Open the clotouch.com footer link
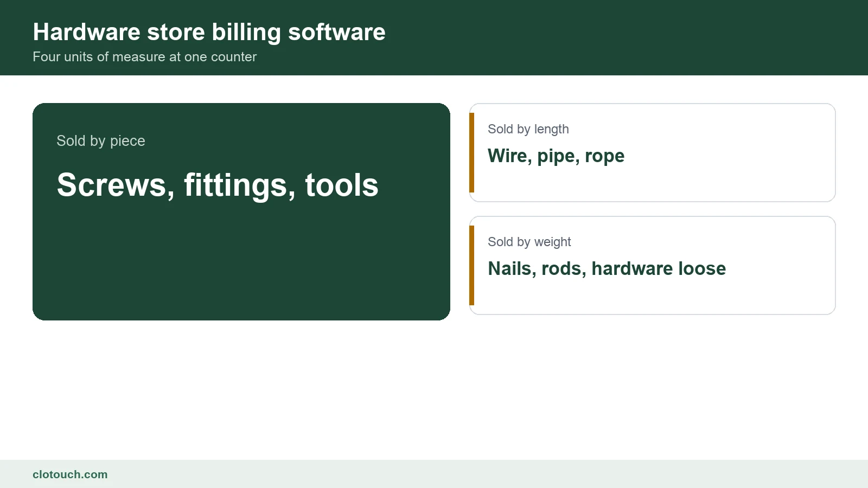This screenshot has height=488, width=868. click(x=70, y=474)
